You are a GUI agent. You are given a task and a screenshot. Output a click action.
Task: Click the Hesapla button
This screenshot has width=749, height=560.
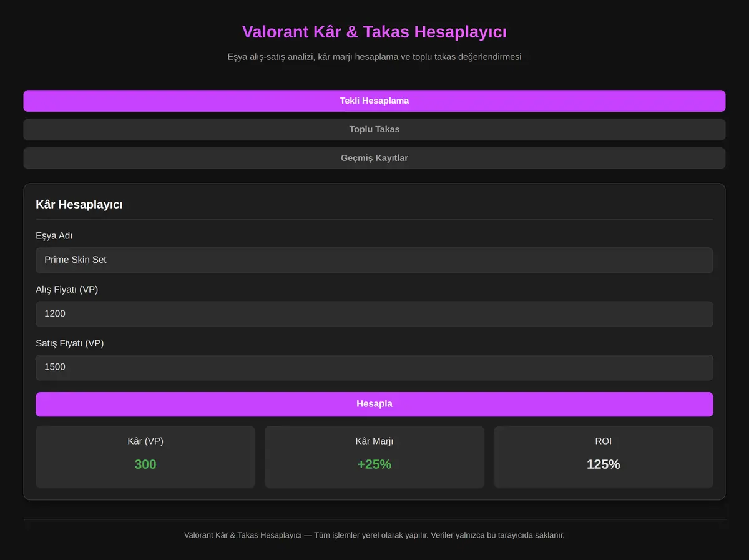click(374, 404)
